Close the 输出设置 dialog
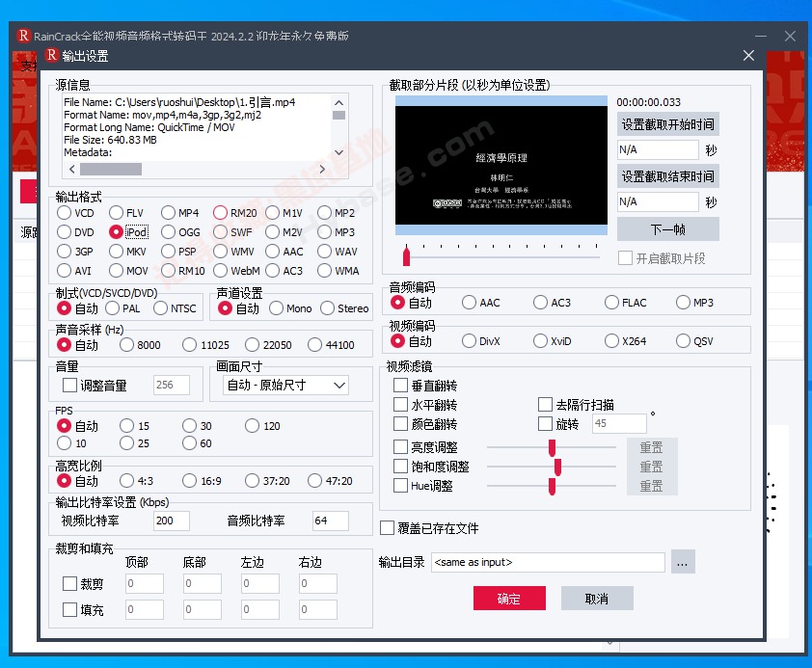The height and width of the screenshot is (668, 812). [748, 55]
